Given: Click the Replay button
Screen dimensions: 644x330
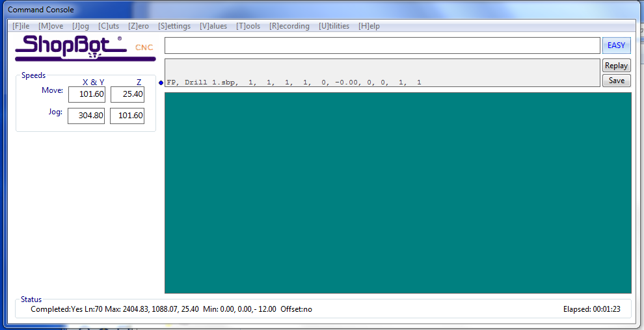Looking at the screenshot, I should [617, 66].
